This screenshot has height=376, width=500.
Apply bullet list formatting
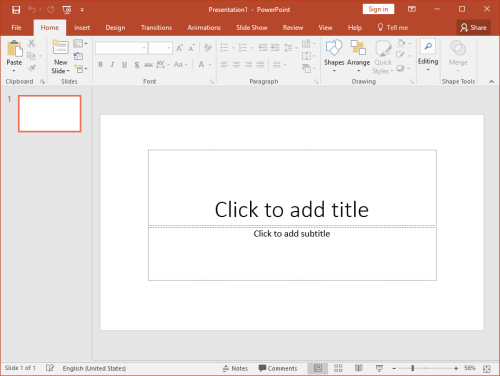point(224,48)
